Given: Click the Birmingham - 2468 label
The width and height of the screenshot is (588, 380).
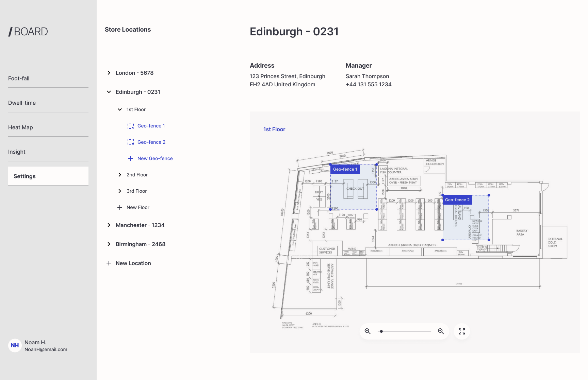Looking at the screenshot, I should click(x=141, y=244).
